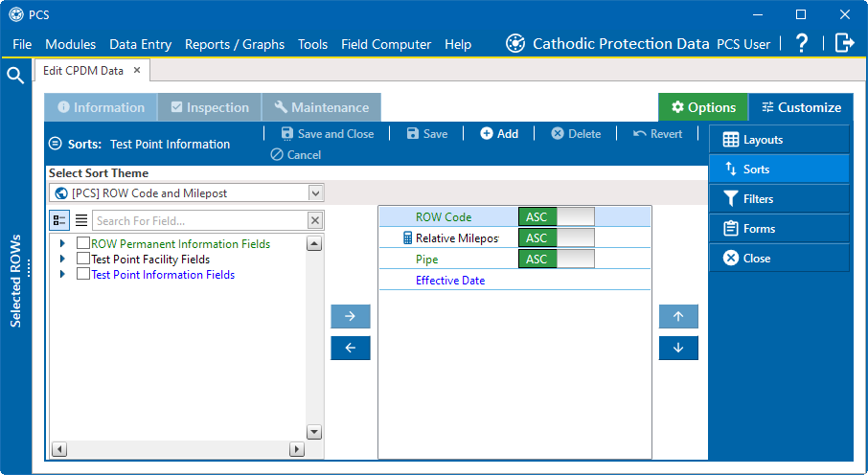This screenshot has height=475, width=868.
Task: Click the logout exit icon
Action: [844, 43]
